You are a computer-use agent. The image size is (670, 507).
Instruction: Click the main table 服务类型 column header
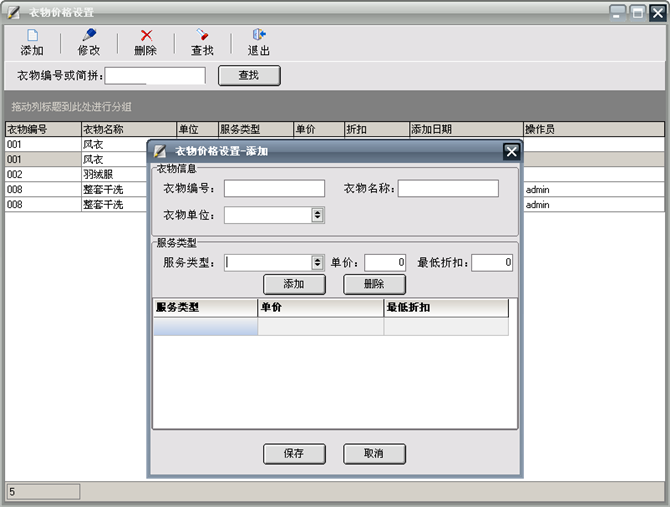tap(256, 129)
